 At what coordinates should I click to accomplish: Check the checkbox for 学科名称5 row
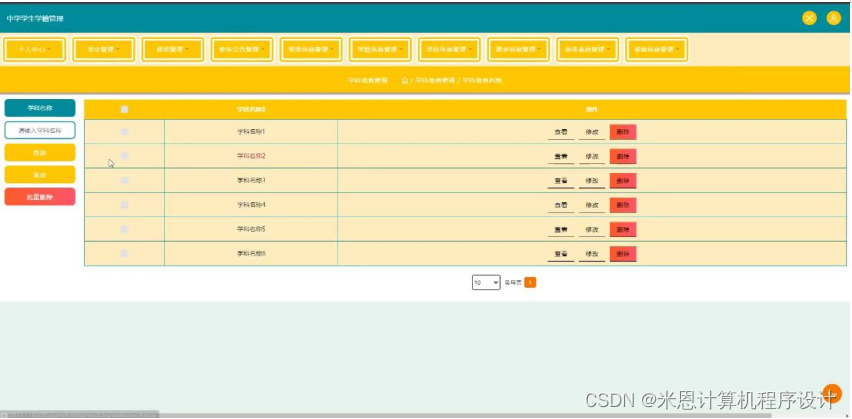click(x=124, y=229)
